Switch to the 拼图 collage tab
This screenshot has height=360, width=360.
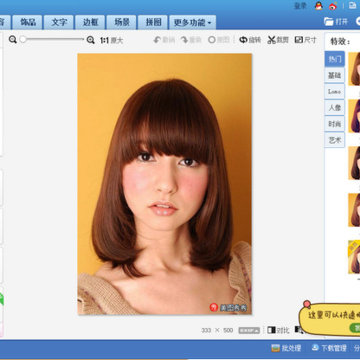click(153, 22)
